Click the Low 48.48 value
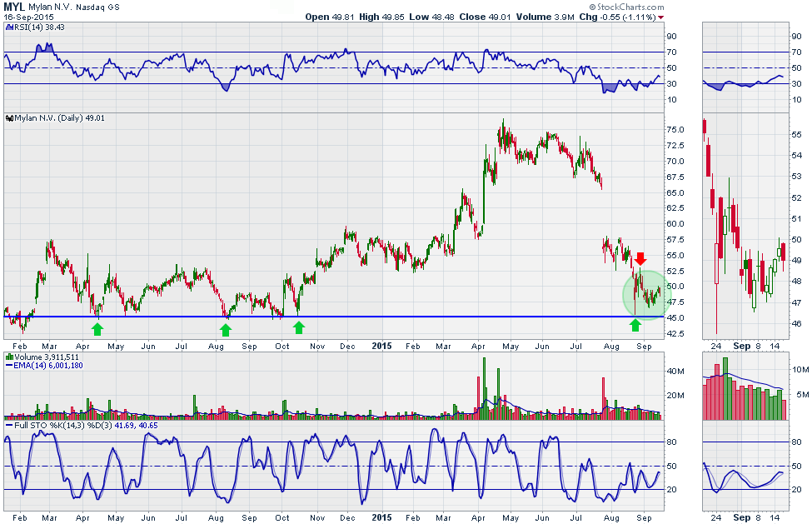Image resolution: width=812 pixels, height=524 pixels. [x=432, y=17]
